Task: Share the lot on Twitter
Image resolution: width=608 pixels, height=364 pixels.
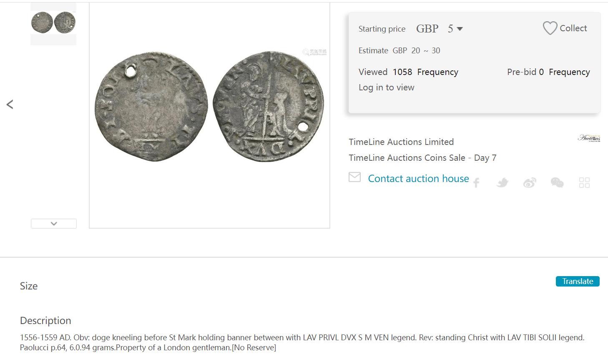Action: point(502,183)
